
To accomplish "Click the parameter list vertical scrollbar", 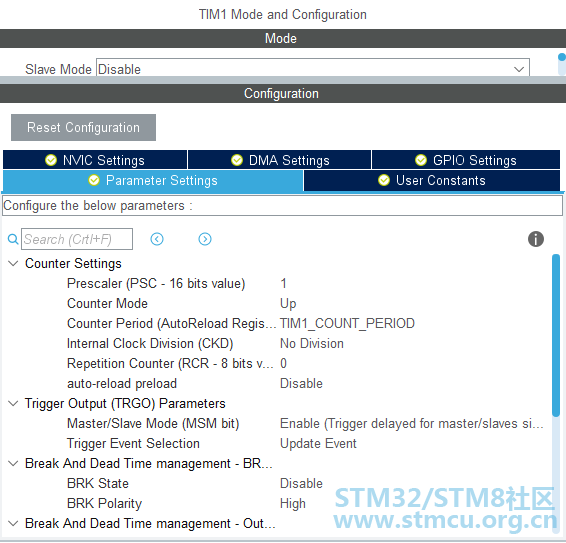I will tap(556, 336).
